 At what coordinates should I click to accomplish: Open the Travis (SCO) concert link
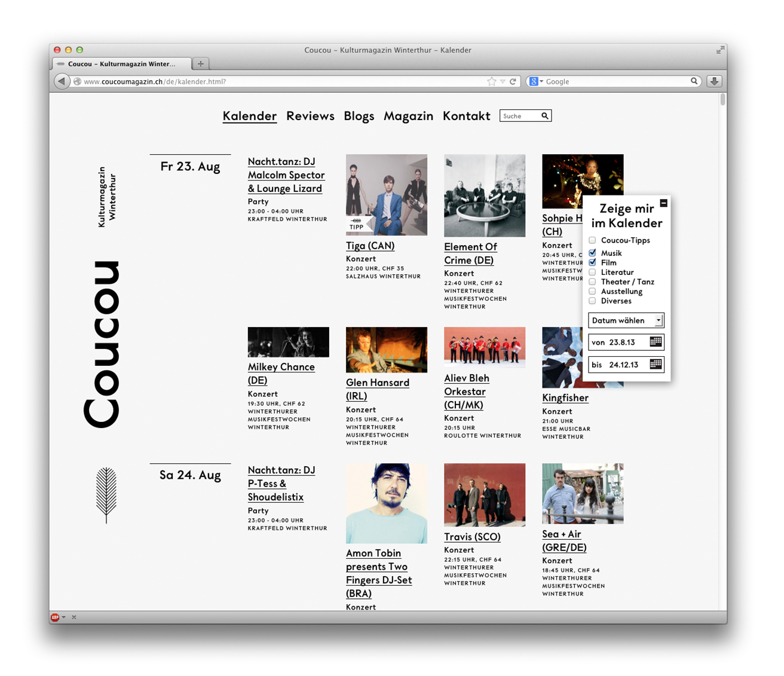point(472,537)
